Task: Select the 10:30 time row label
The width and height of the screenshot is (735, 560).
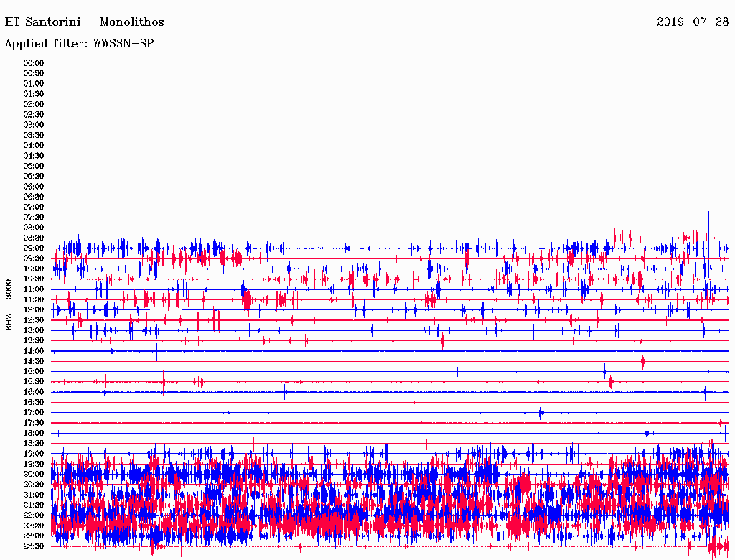Action: [x=34, y=279]
